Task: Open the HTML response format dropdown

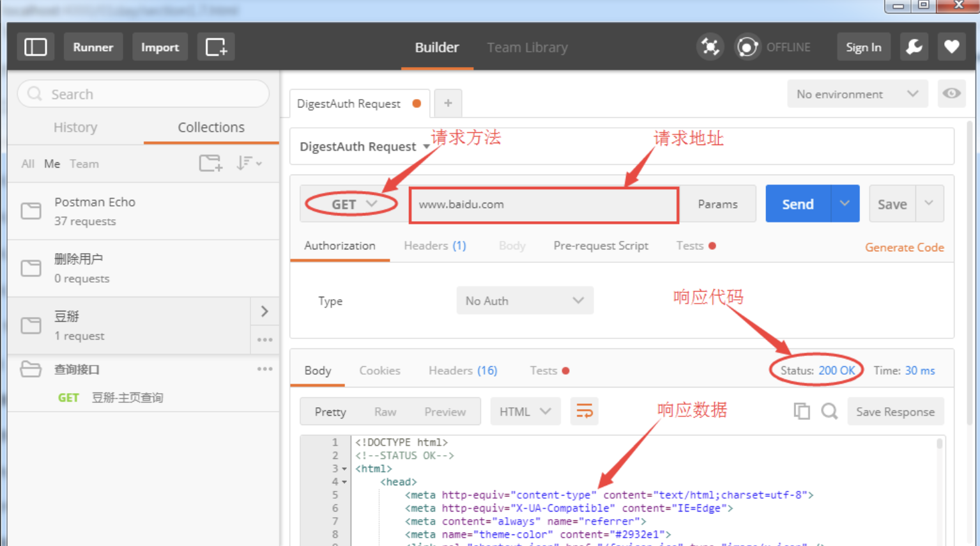Action: pyautogui.click(x=525, y=412)
